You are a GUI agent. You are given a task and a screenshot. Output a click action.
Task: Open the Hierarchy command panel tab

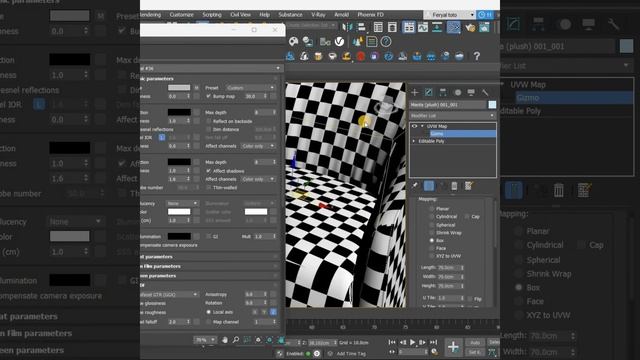pos(443,93)
